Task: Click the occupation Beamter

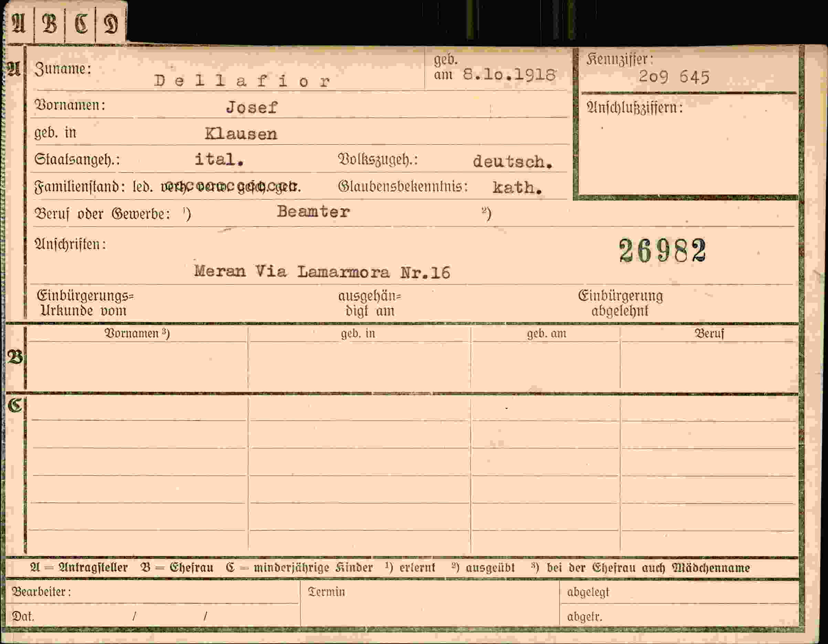Action: click(x=313, y=212)
